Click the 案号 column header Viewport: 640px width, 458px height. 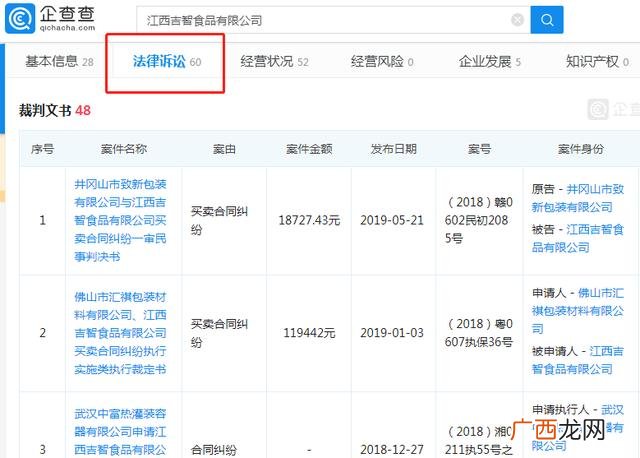(x=479, y=149)
